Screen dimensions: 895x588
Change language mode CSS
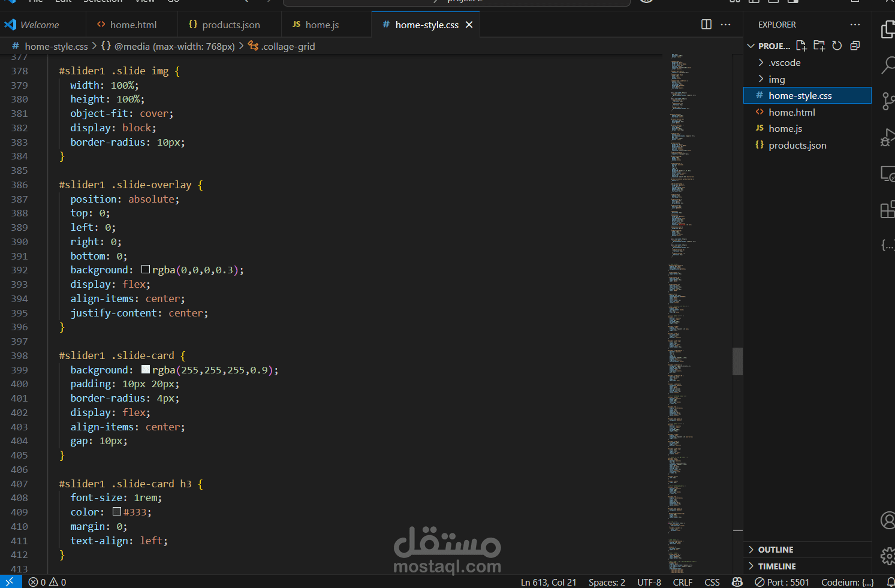pos(712,582)
